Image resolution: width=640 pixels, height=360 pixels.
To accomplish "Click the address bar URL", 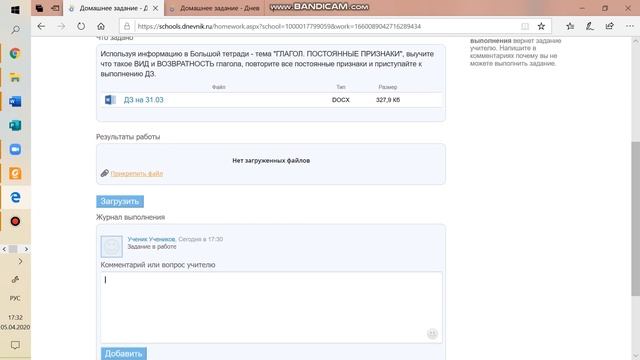I will (x=279, y=26).
